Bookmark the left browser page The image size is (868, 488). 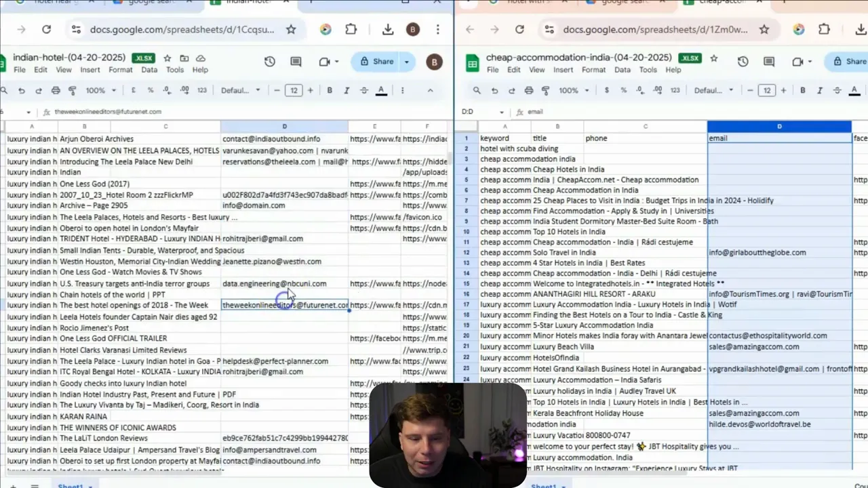pyautogui.click(x=291, y=29)
